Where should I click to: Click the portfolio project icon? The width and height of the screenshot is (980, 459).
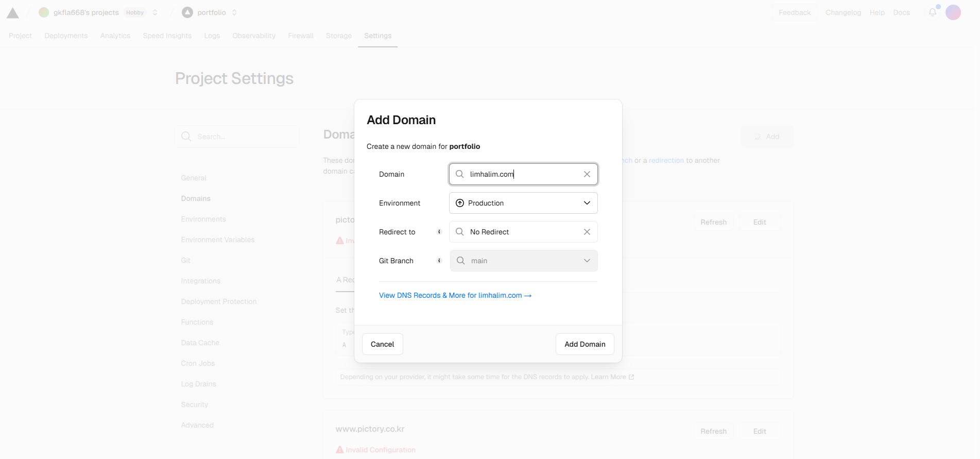coord(187,12)
